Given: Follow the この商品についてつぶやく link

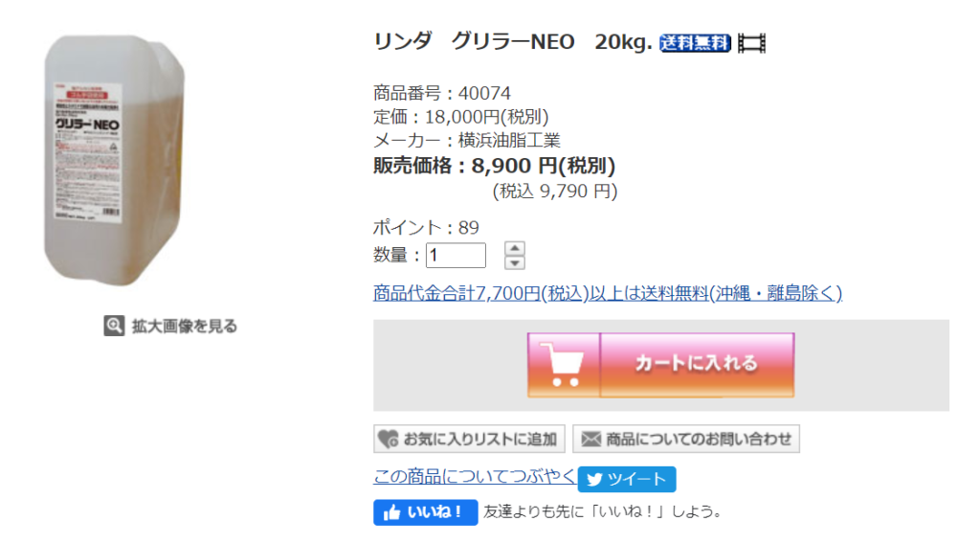Looking at the screenshot, I should 475,476.
